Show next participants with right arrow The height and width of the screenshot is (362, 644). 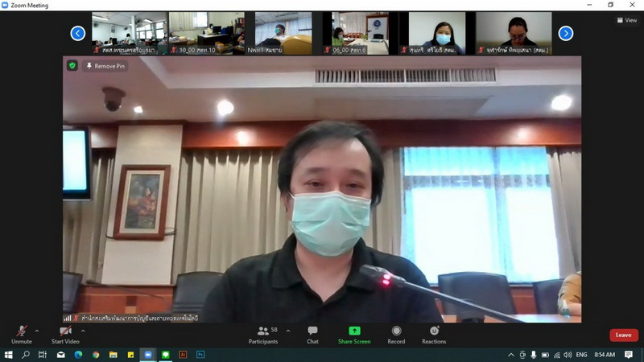point(566,33)
